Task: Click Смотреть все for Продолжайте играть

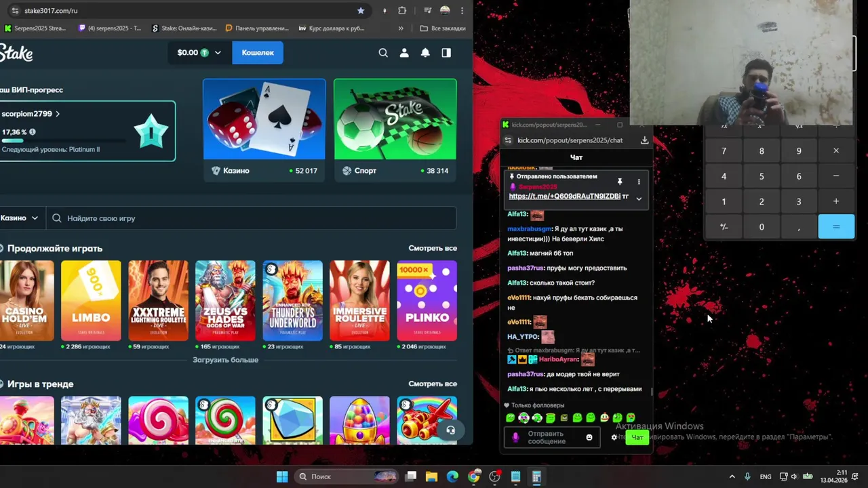Action: 433,248
